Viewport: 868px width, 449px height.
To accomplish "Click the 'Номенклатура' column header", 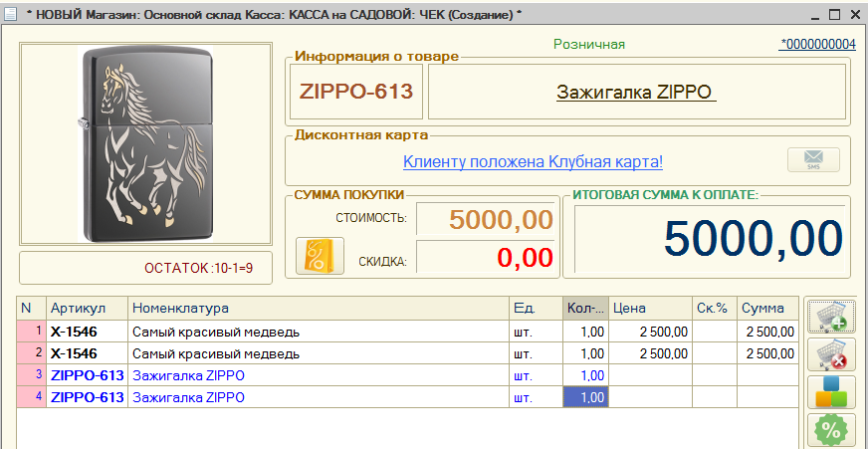I will (x=319, y=309).
